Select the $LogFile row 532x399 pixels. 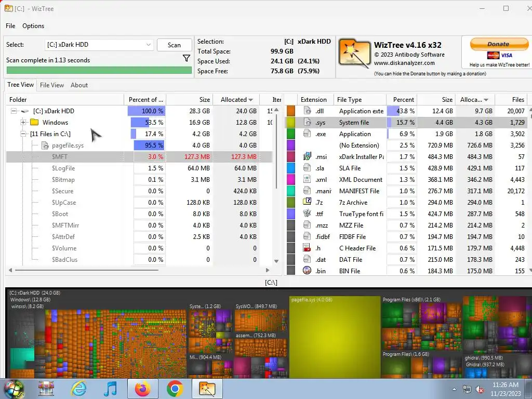(139, 168)
